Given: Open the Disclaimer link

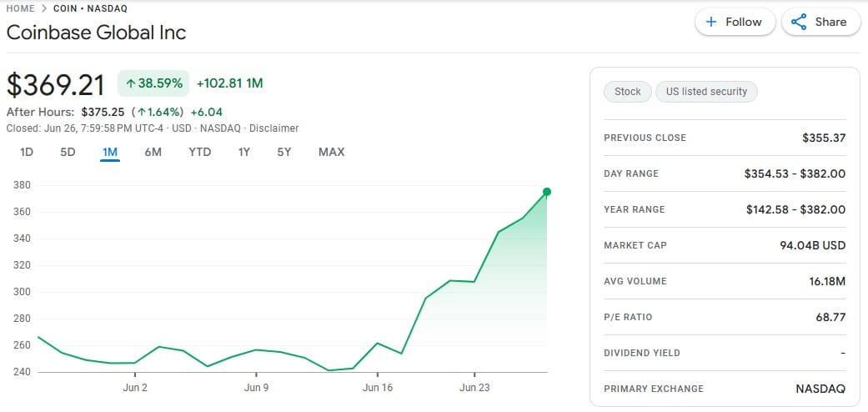Looking at the screenshot, I should tap(274, 128).
